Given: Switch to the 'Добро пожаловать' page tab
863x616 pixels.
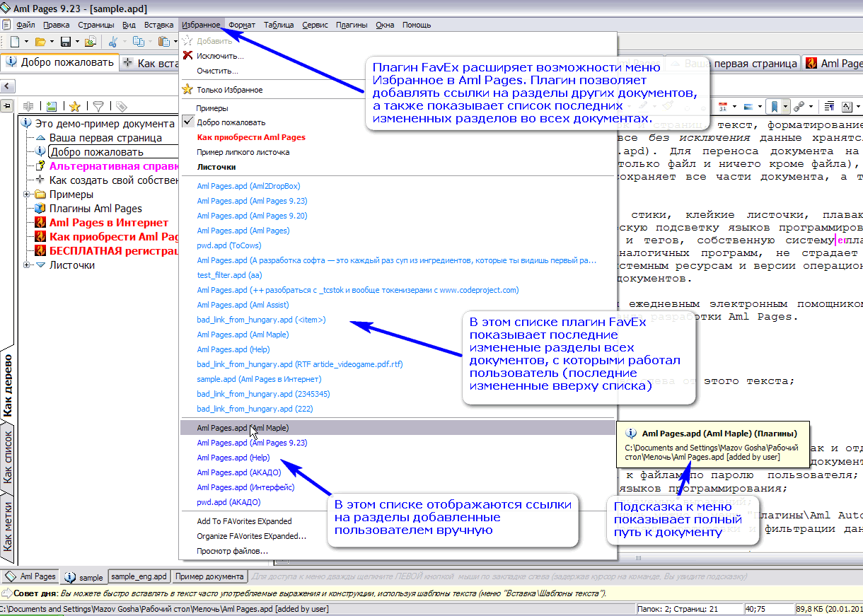Looking at the screenshot, I should (60, 62).
